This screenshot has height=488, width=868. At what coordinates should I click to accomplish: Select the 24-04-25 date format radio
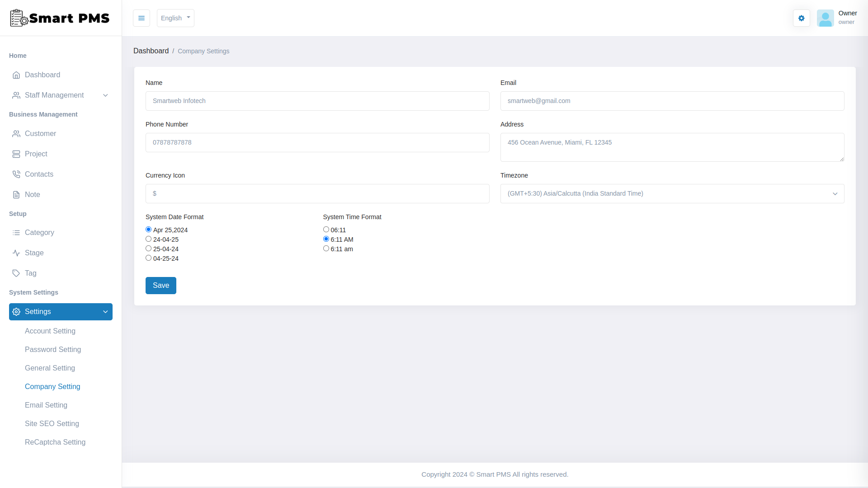pyautogui.click(x=148, y=239)
